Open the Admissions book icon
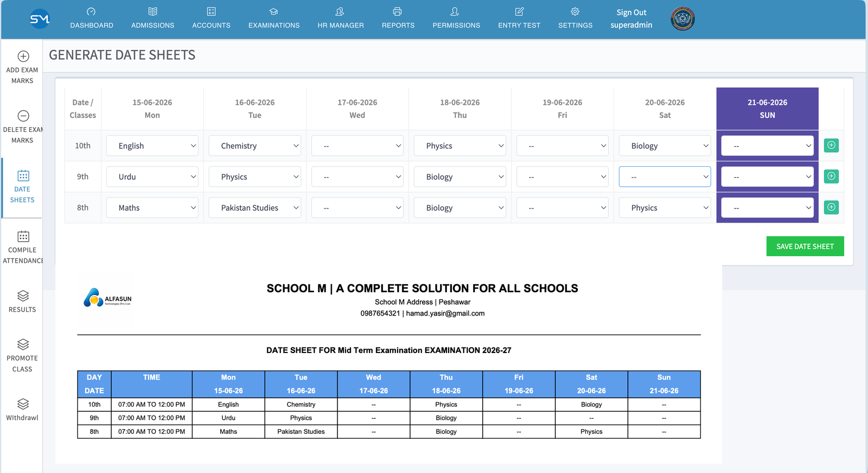 point(152,11)
